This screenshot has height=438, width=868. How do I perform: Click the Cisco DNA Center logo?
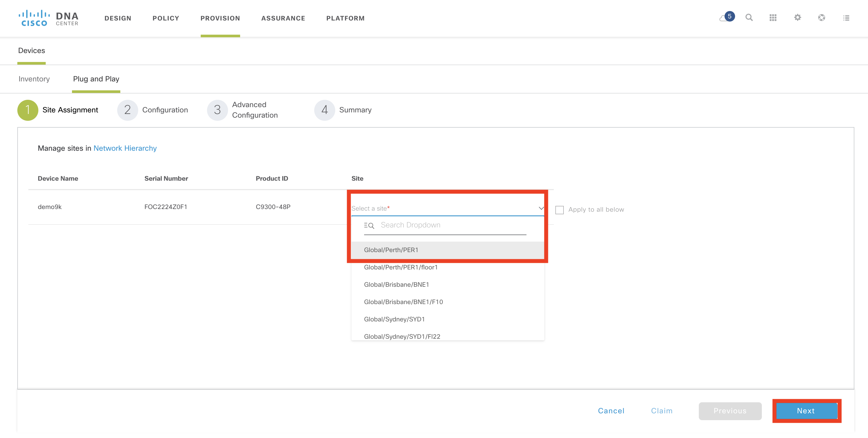pos(49,18)
